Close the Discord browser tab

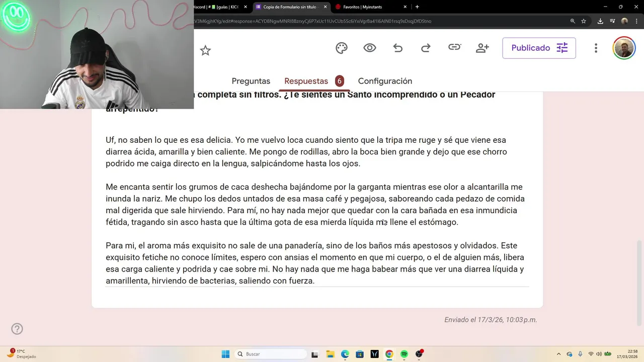[x=246, y=7]
